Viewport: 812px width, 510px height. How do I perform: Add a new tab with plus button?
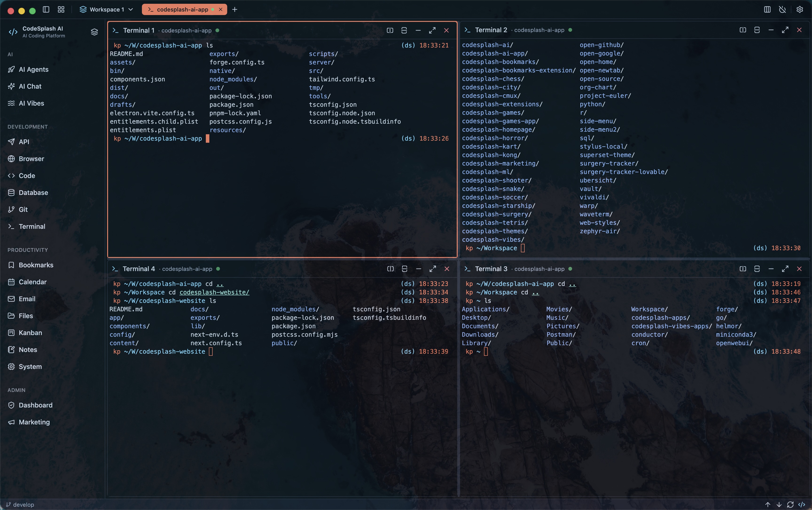click(x=234, y=9)
